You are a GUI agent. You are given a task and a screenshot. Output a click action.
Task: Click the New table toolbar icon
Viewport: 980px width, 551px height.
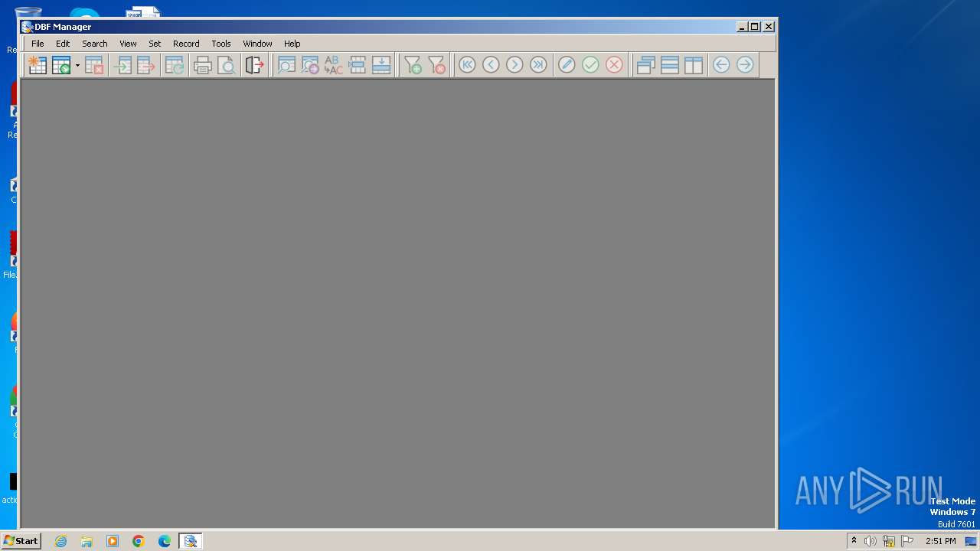37,65
